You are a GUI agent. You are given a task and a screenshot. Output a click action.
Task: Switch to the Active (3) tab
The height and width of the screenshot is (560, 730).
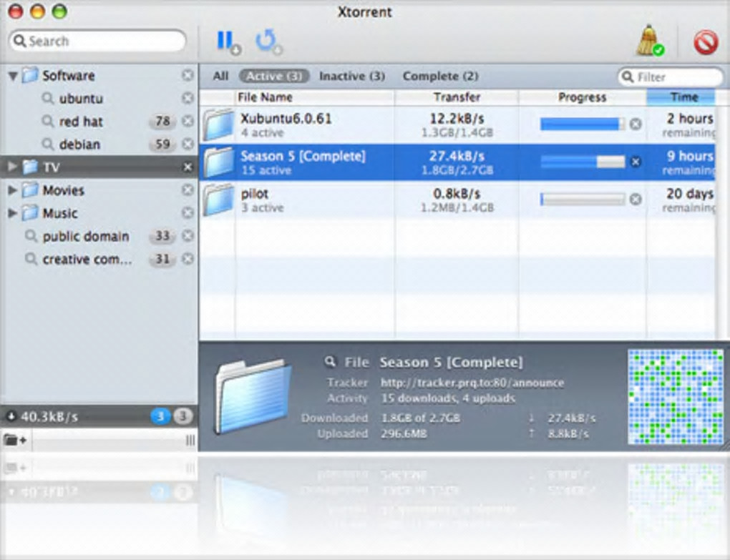(x=274, y=76)
